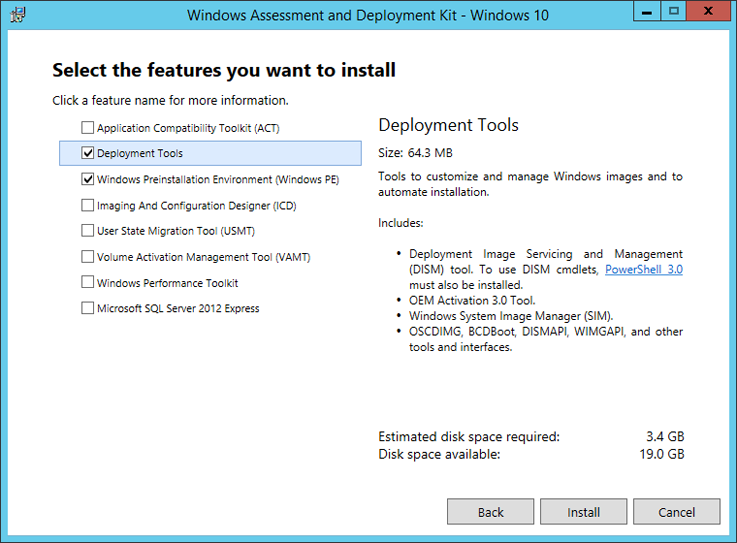Uncheck Windows Preinstallation Environment checkbox

click(88, 180)
